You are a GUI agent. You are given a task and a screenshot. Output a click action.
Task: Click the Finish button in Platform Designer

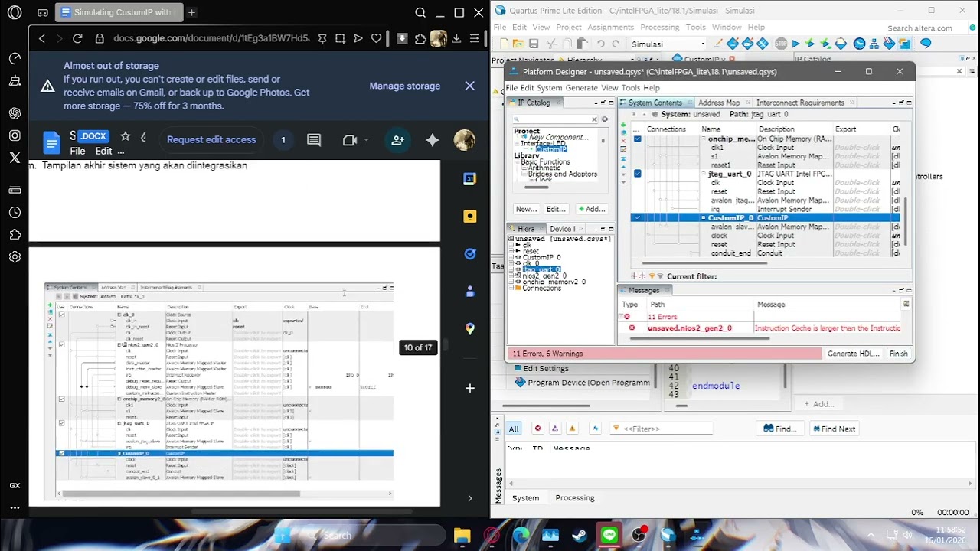pyautogui.click(x=898, y=354)
